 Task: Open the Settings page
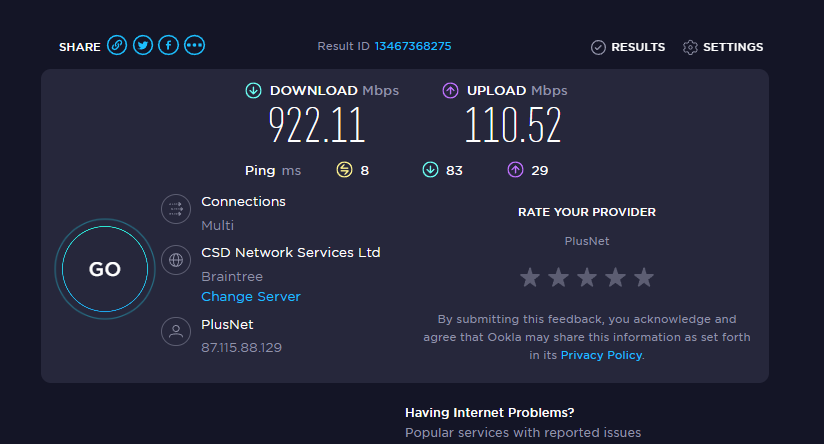[723, 47]
